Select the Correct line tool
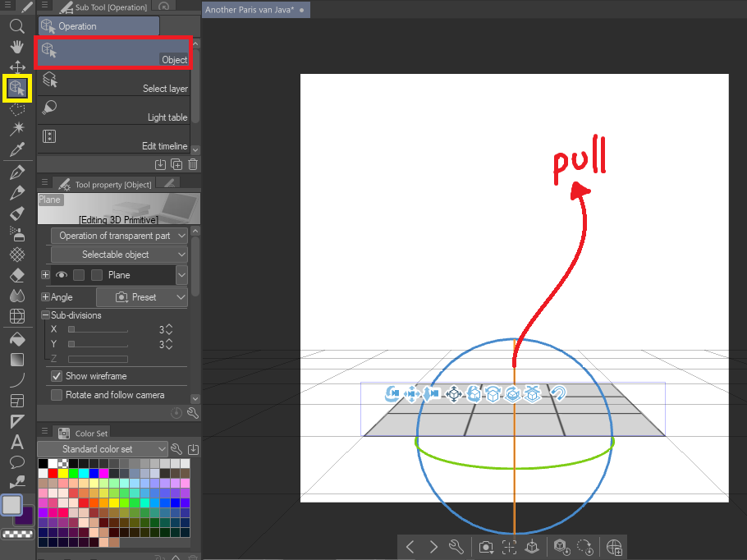 pyautogui.click(x=17, y=482)
